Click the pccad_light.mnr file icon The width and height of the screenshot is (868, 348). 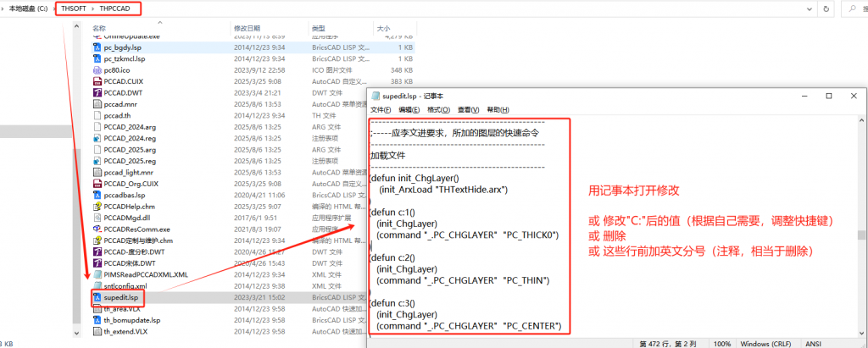(x=97, y=173)
